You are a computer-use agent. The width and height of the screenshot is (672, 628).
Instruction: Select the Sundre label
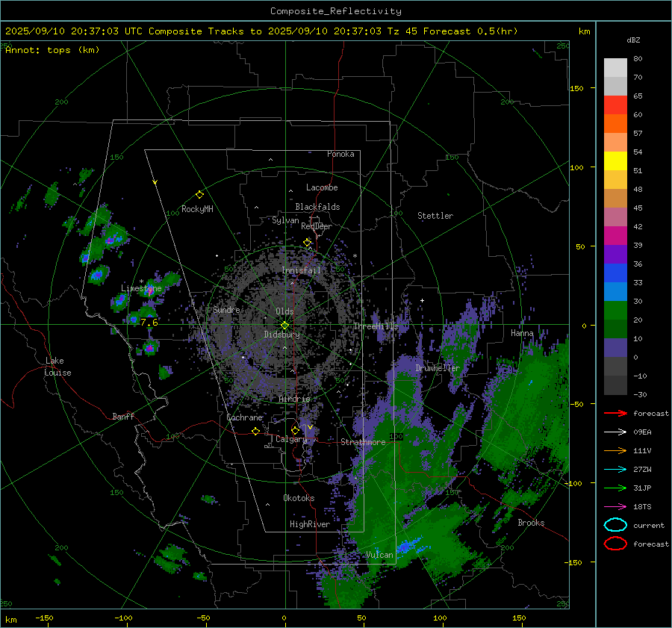point(226,310)
